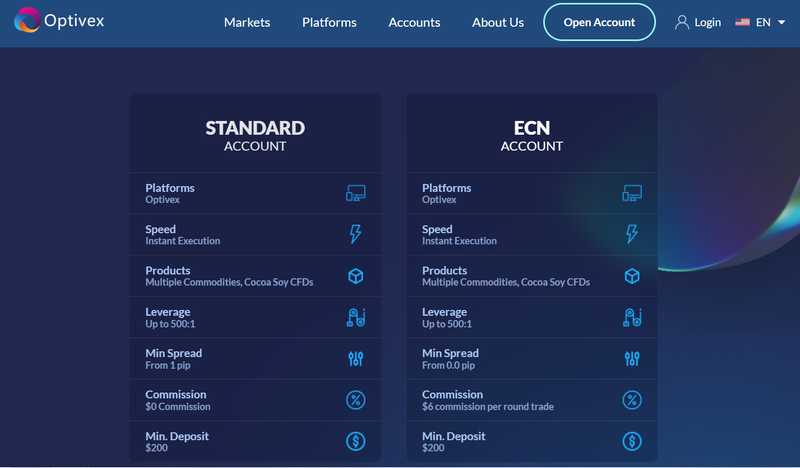This screenshot has width=800, height=468.
Task: Click 'From 0.0 pip' spread text
Action: point(448,365)
